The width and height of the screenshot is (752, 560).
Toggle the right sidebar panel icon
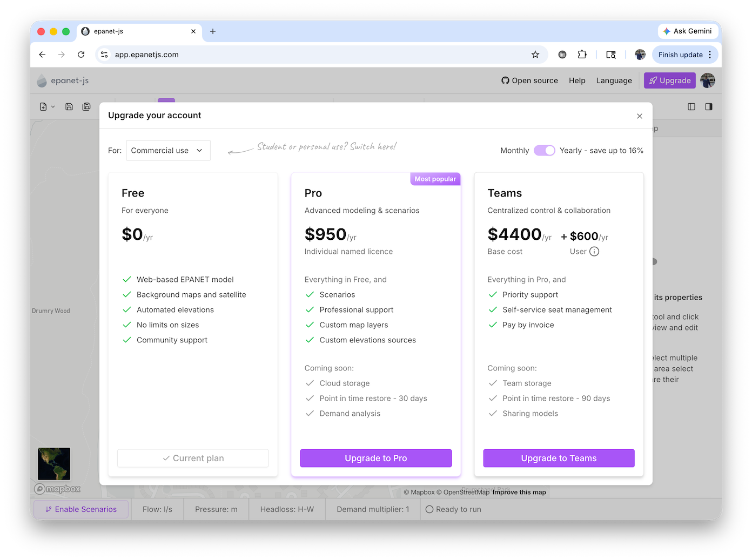point(709,107)
